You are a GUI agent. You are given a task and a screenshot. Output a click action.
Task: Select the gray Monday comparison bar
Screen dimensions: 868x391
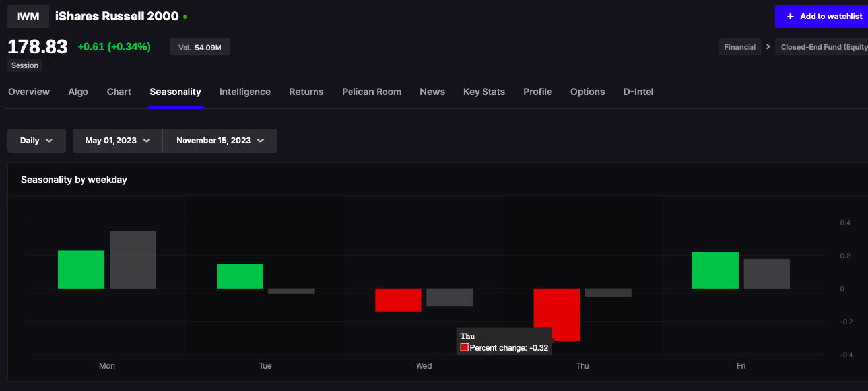(x=133, y=260)
